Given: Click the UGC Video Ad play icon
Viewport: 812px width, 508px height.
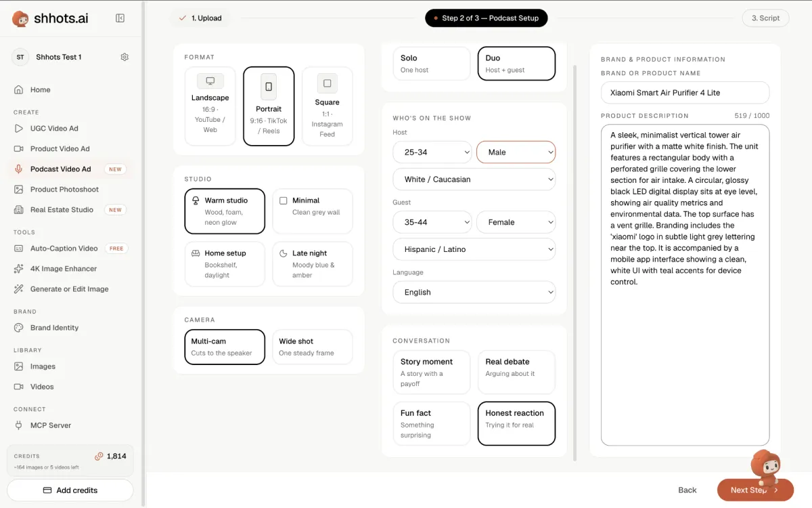Looking at the screenshot, I should pos(19,128).
